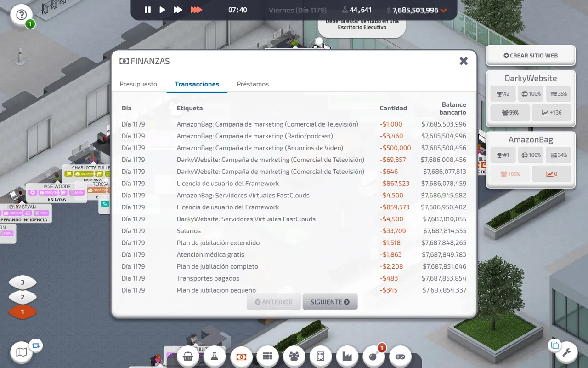
Task: Select Transportes pagados transaction row
Action: 294,278
